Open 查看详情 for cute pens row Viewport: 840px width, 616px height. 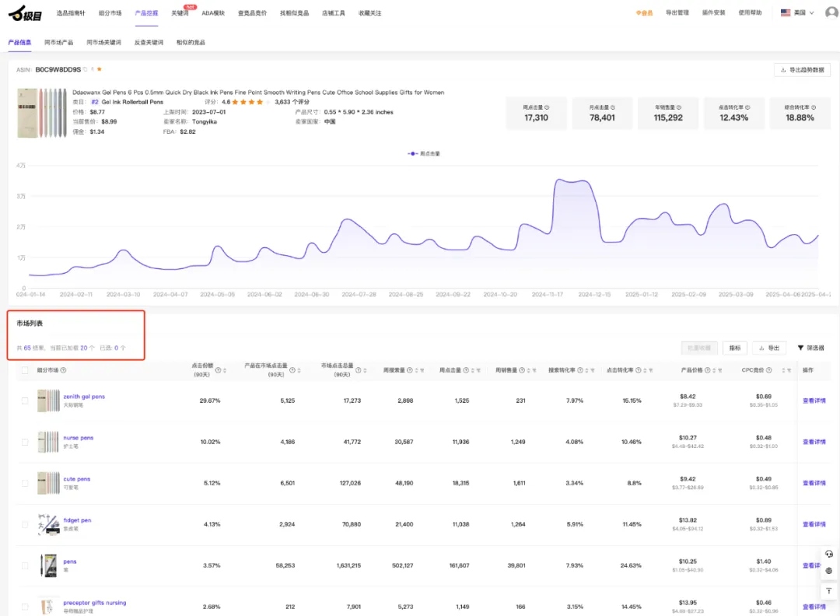coord(814,483)
